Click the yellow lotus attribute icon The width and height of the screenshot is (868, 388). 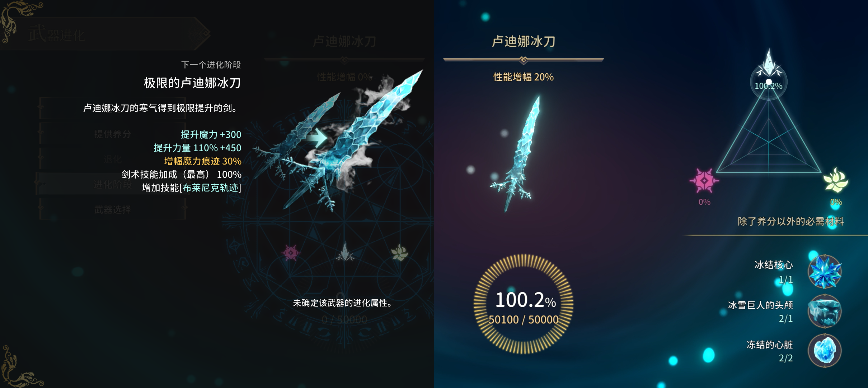coord(836,180)
